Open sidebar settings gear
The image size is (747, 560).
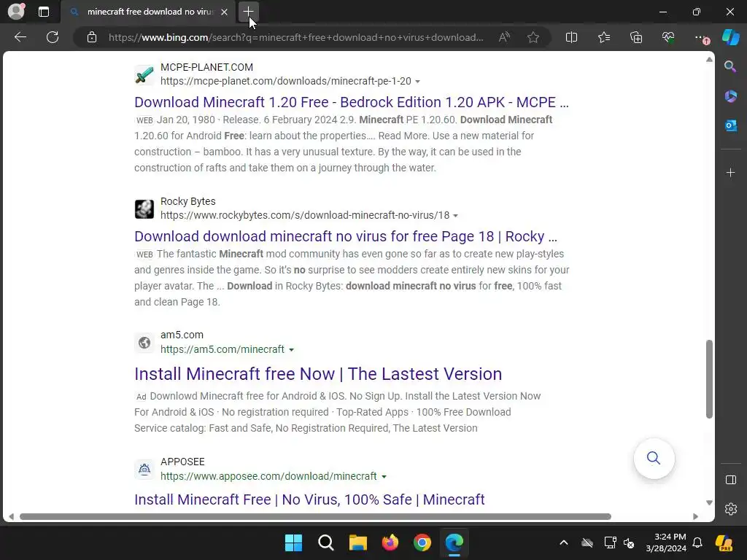pos(730,509)
